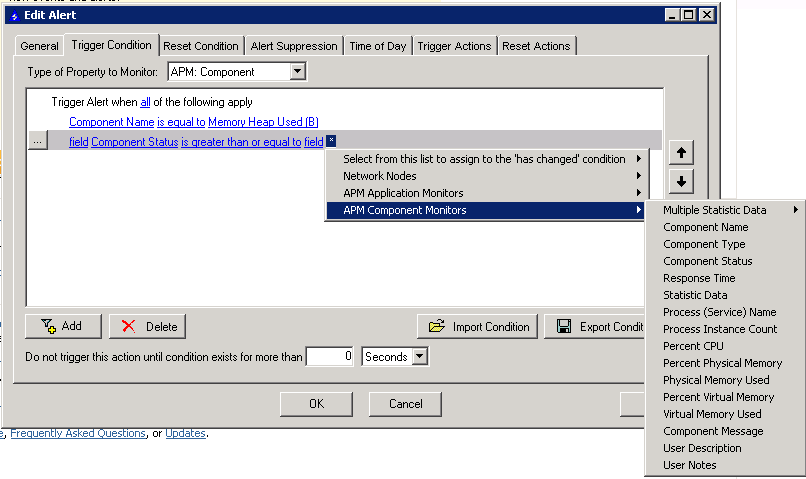Switch to the Reset Actions tab

click(x=536, y=46)
